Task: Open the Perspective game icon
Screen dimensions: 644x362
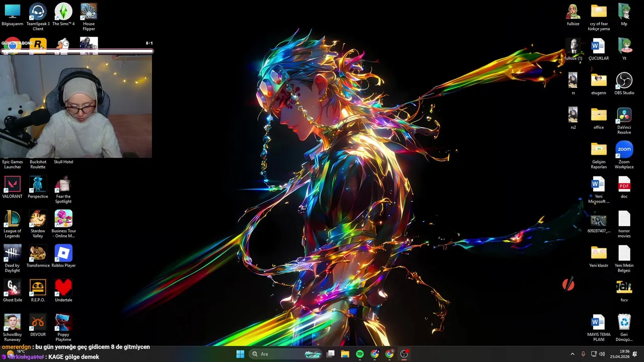Action: [38, 187]
